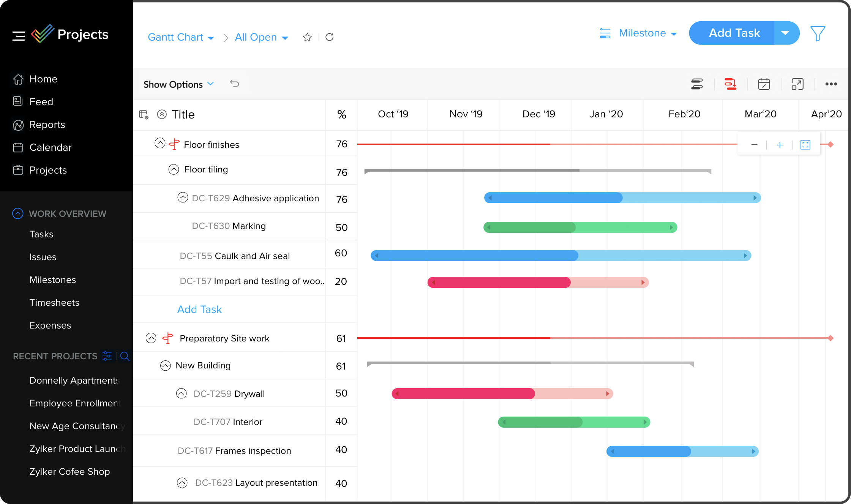Click the calendar view toggle icon
Screen dimensions: 851x504
(764, 84)
